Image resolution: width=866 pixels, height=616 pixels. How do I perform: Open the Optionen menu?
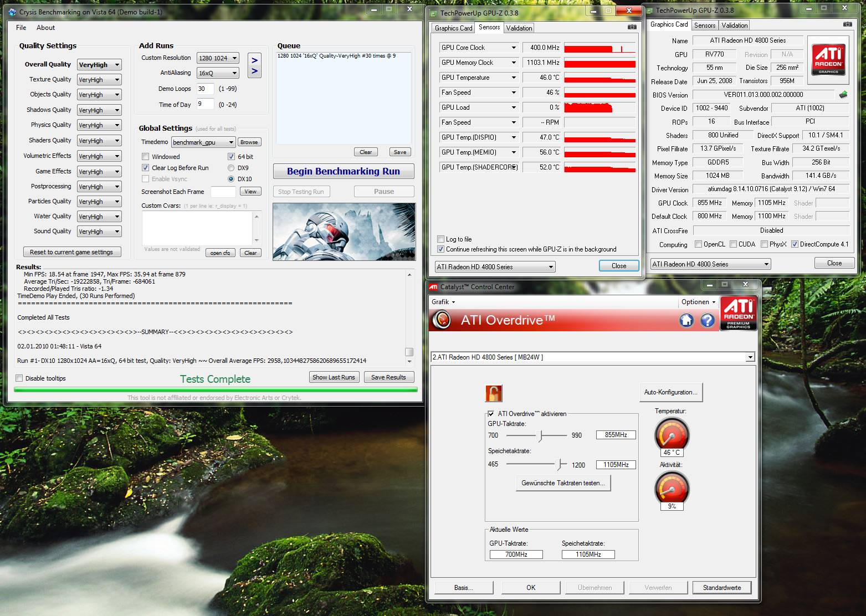698,302
